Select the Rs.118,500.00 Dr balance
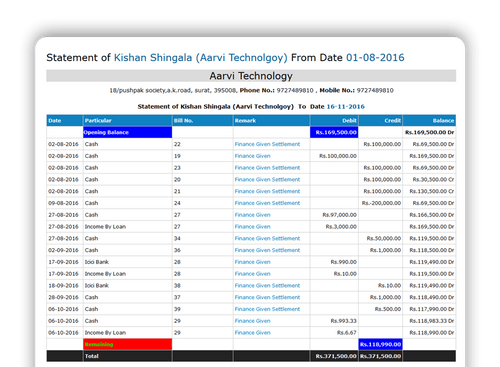 coord(432,250)
